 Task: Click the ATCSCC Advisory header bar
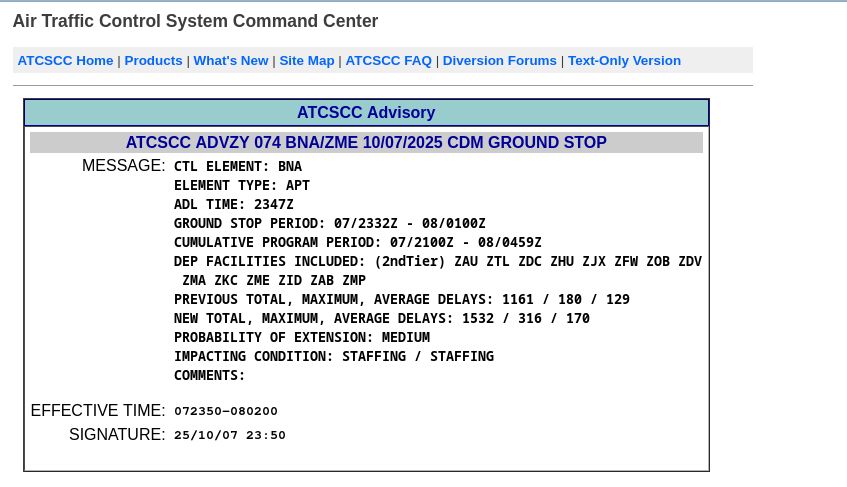tap(366, 112)
